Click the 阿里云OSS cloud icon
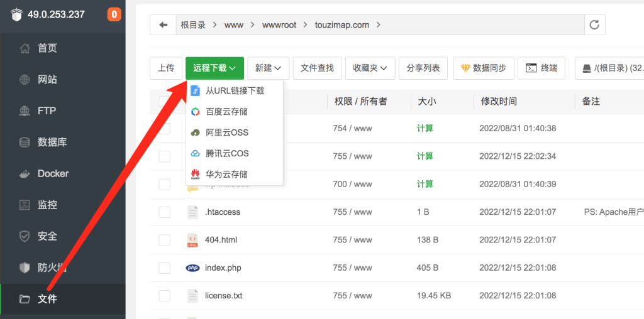644x319 pixels. pyautogui.click(x=196, y=132)
